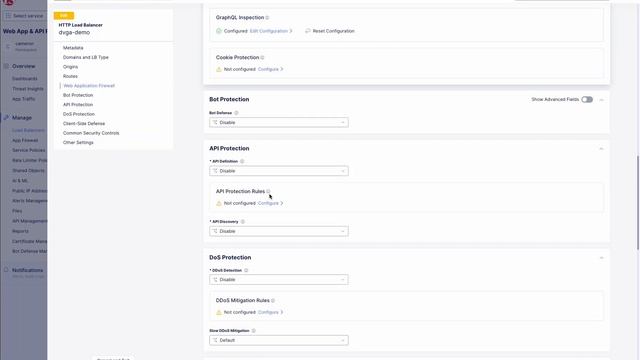The height and width of the screenshot is (360, 640).
Task: Collapse the Bot Protection section
Action: click(x=601, y=100)
